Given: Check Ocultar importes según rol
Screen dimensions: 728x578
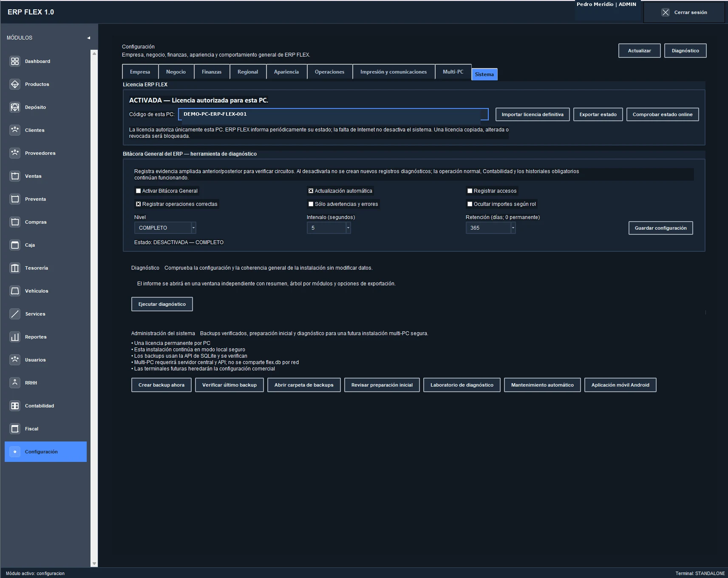Looking at the screenshot, I should click(470, 204).
